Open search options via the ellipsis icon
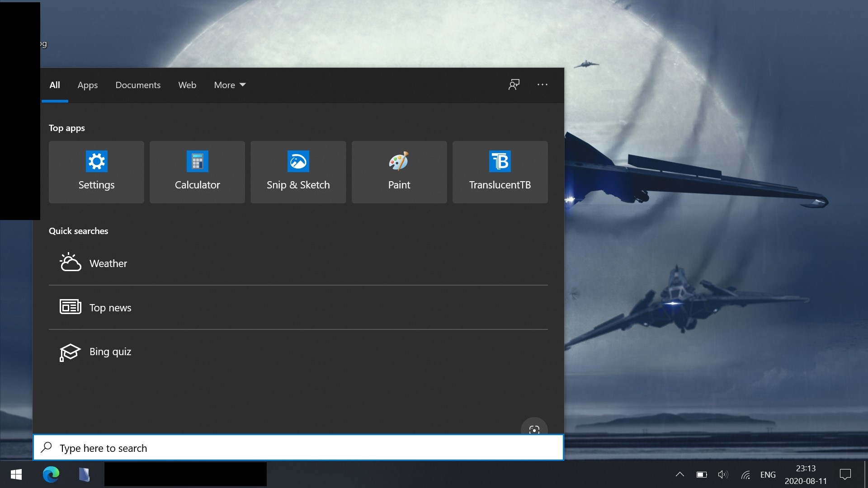The height and width of the screenshot is (488, 868). click(542, 84)
